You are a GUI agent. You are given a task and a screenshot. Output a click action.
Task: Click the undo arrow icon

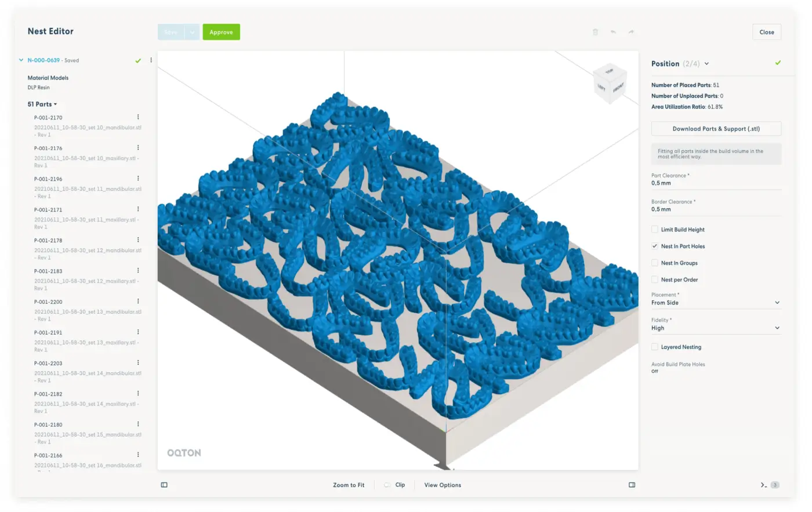coord(613,32)
